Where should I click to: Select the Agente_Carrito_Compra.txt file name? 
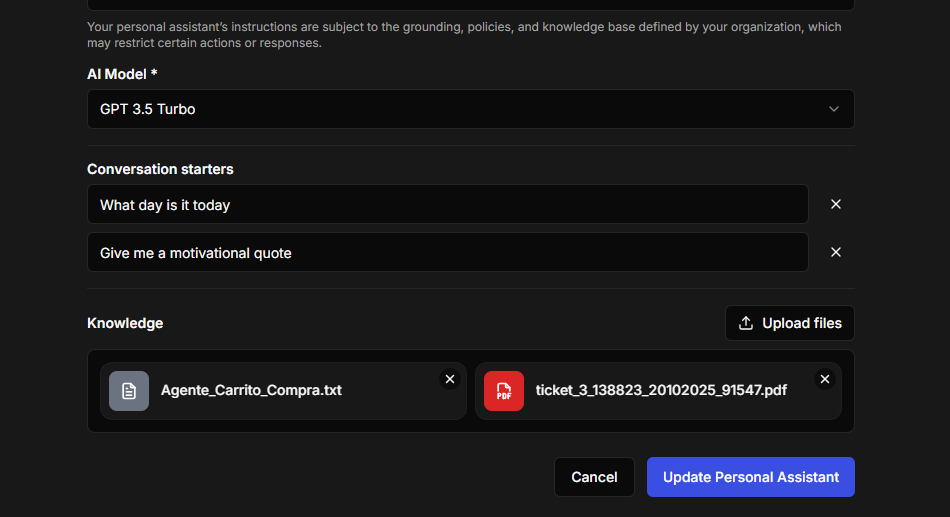(251, 390)
